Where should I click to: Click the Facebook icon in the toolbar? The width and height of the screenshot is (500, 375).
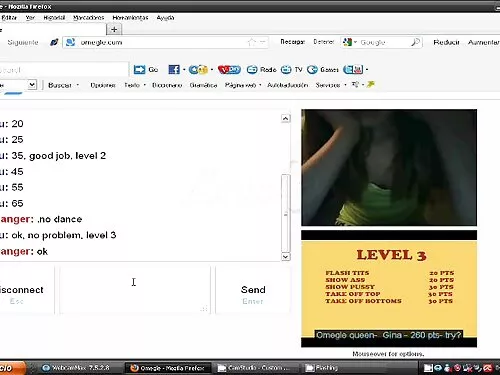pyautogui.click(x=174, y=69)
